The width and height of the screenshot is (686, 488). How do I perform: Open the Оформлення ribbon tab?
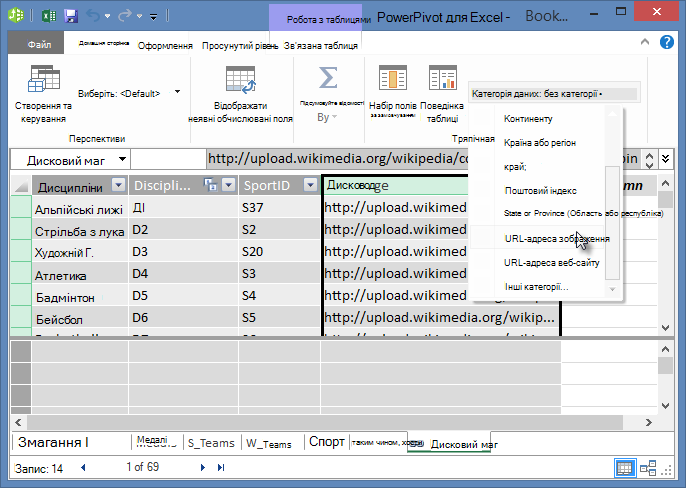[x=165, y=46]
